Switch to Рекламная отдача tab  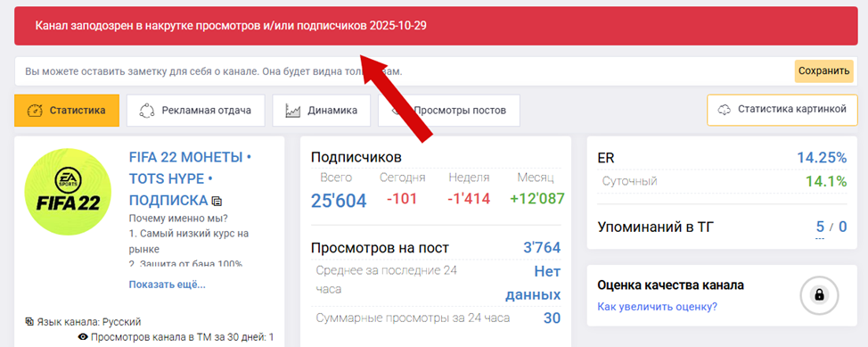tap(195, 111)
